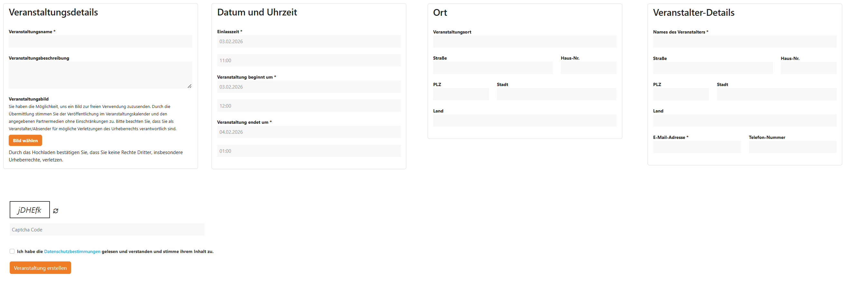Focus the E-Mail-Adresse input field
The image size is (868, 292).
click(696, 147)
